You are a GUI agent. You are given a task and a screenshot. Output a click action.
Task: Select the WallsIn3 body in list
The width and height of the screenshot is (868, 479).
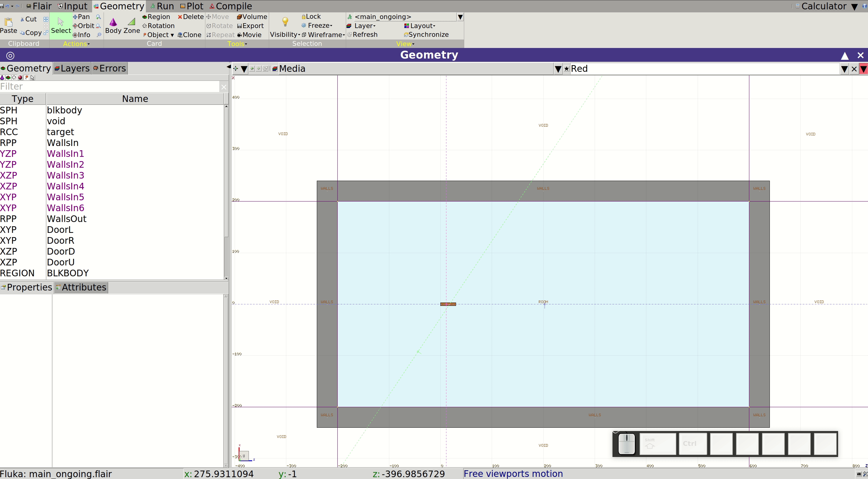[x=65, y=175]
